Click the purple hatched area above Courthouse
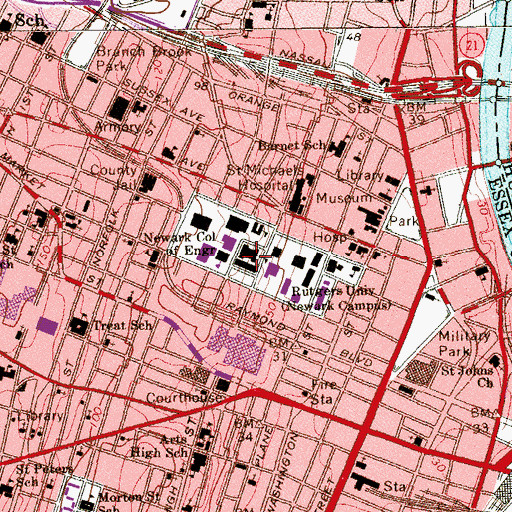 (237, 350)
